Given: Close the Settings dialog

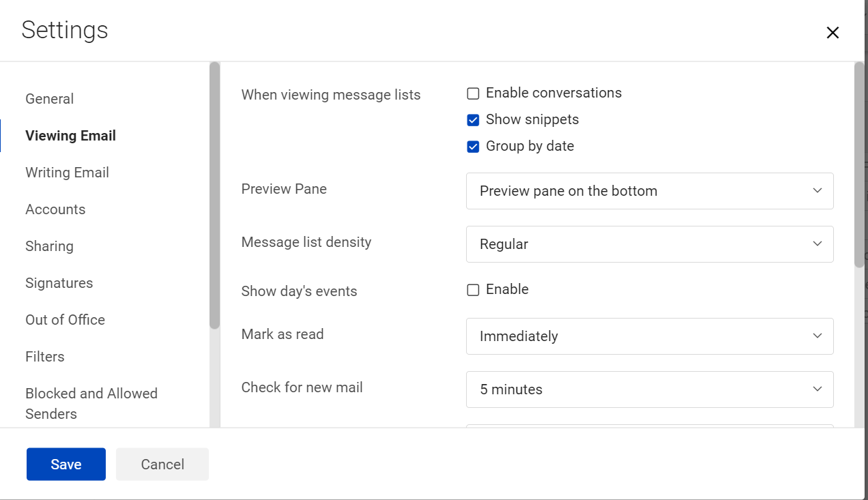Looking at the screenshot, I should click(833, 32).
